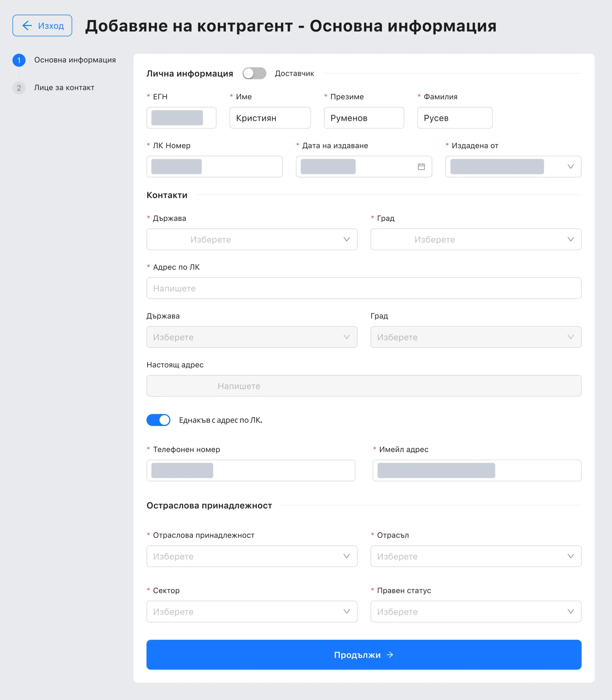Click the Контакти section heading
This screenshot has width=612, height=700.
pos(167,195)
